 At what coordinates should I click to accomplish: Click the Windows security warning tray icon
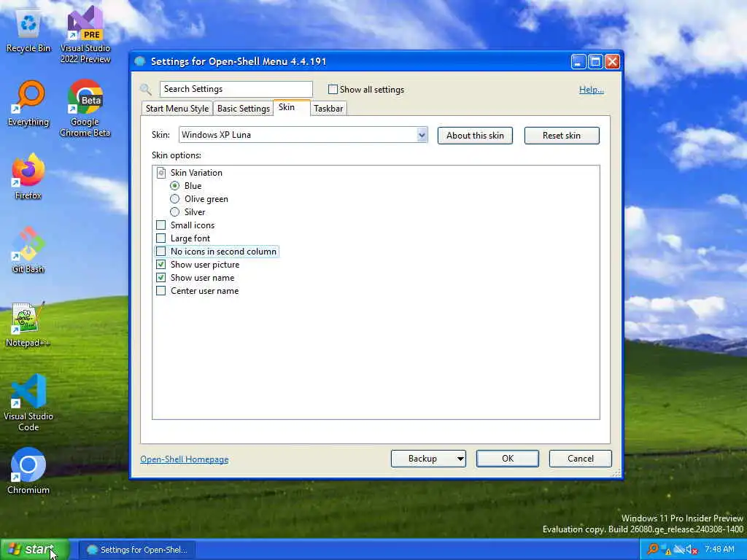pos(666,550)
